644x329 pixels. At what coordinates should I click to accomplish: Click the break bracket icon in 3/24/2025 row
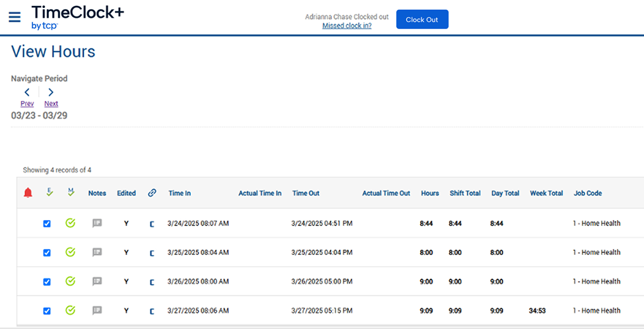(152, 224)
